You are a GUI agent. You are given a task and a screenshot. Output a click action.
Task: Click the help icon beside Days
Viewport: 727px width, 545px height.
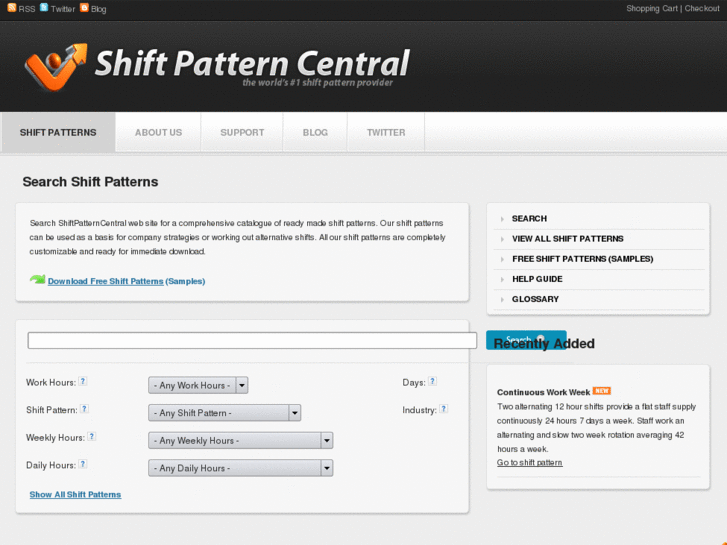433,381
